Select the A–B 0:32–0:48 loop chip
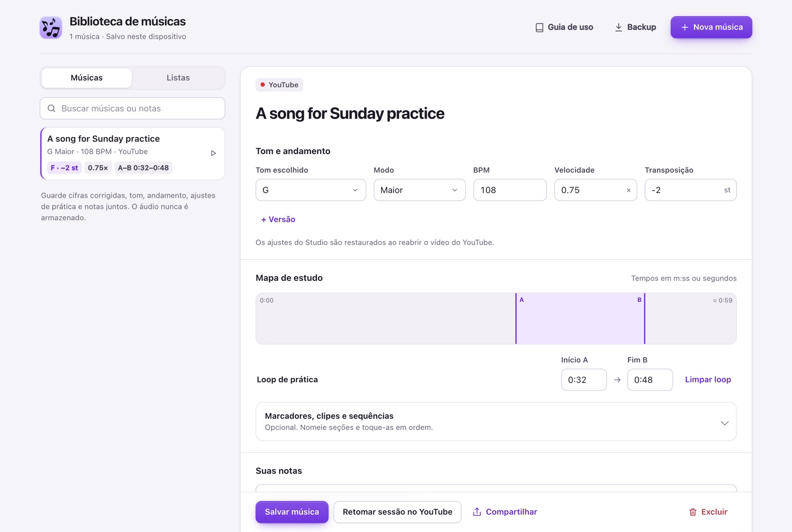792x532 pixels. coord(143,168)
